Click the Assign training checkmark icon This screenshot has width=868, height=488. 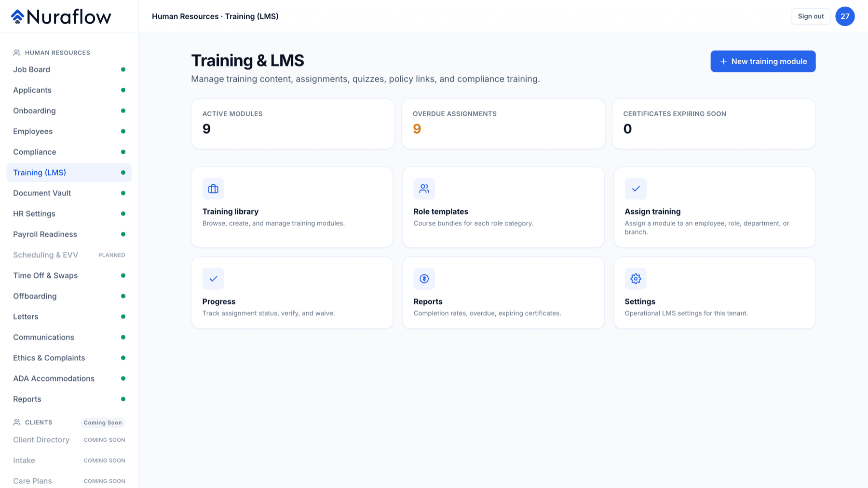coord(636,189)
